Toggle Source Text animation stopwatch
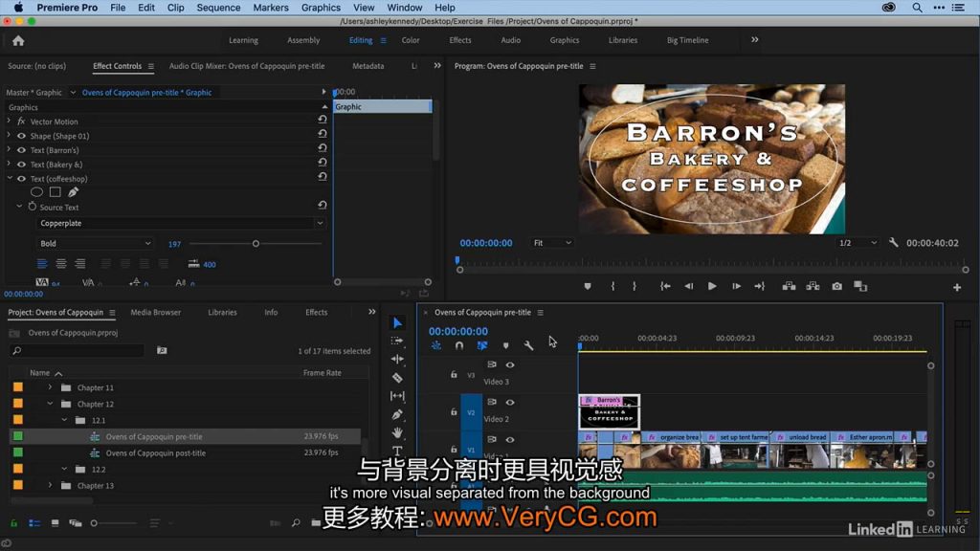 pyautogui.click(x=33, y=207)
